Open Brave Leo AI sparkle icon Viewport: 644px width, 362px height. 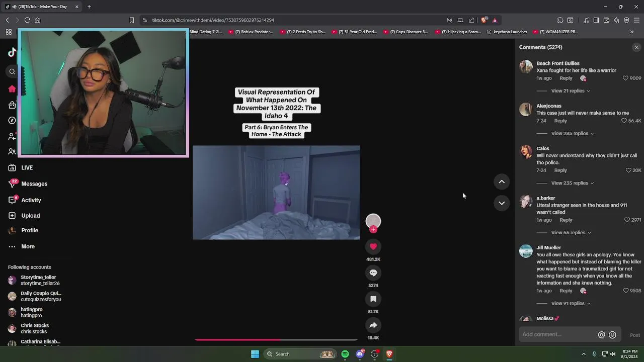coord(616,20)
